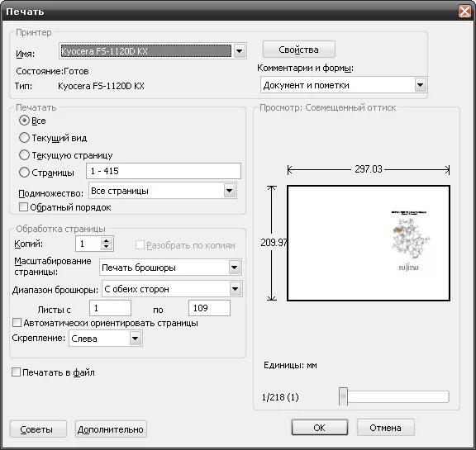
Task: Expand Комментарии и формы dropdown
Action: pyautogui.click(x=421, y=85)
